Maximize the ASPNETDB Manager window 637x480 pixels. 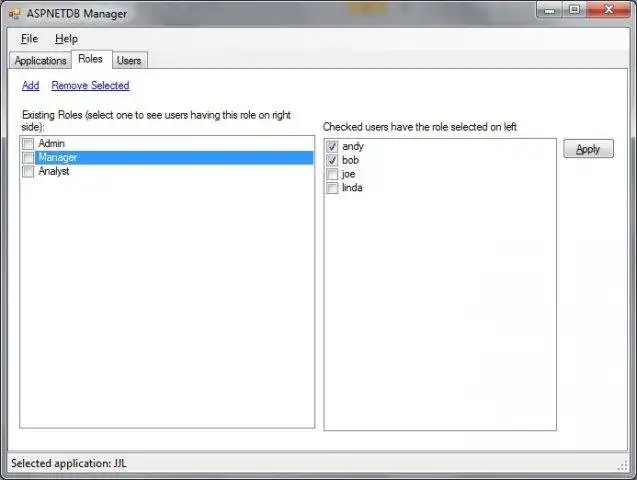click(x=574, y=10)
